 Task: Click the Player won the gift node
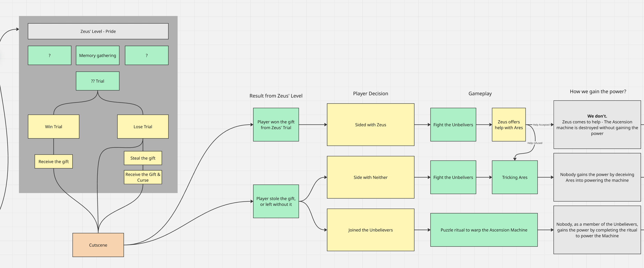(x=276, y=124)
